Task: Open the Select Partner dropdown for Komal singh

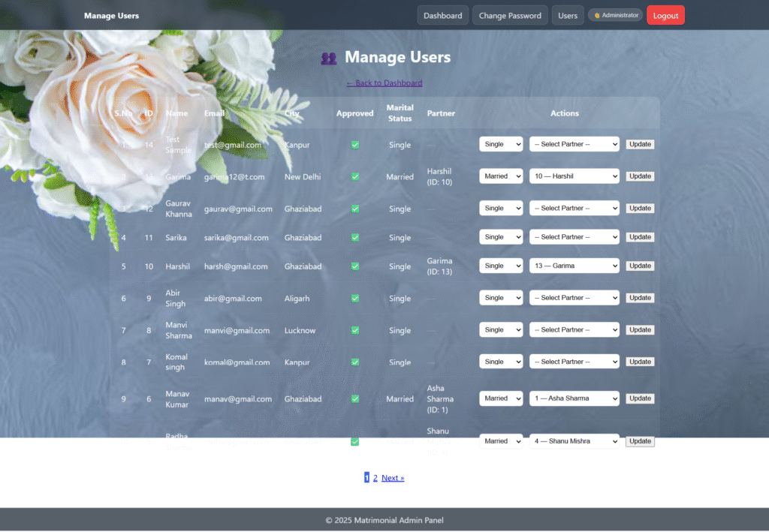Action: 574,361
